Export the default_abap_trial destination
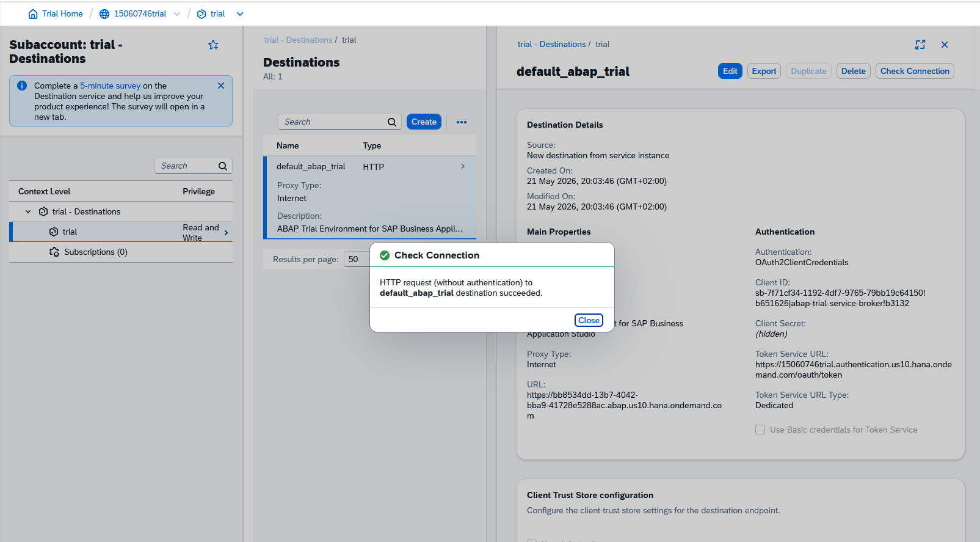 click(x=764, y=71)
